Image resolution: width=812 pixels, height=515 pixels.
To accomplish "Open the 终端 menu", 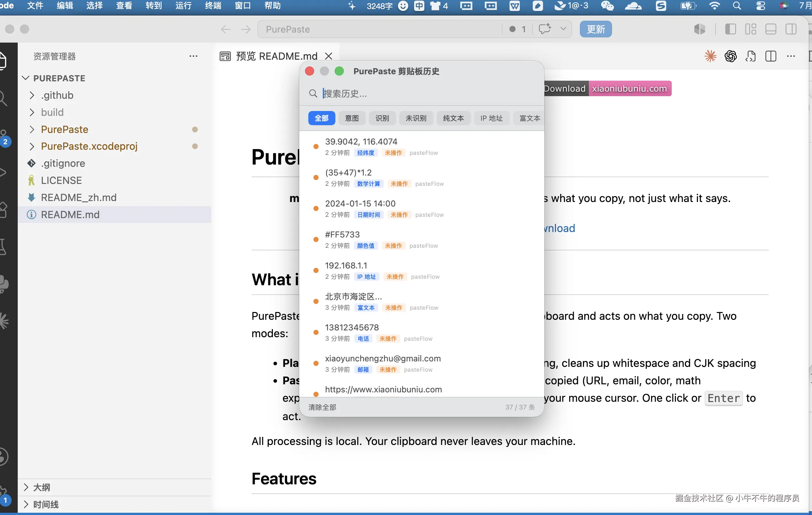I will 213,6.
